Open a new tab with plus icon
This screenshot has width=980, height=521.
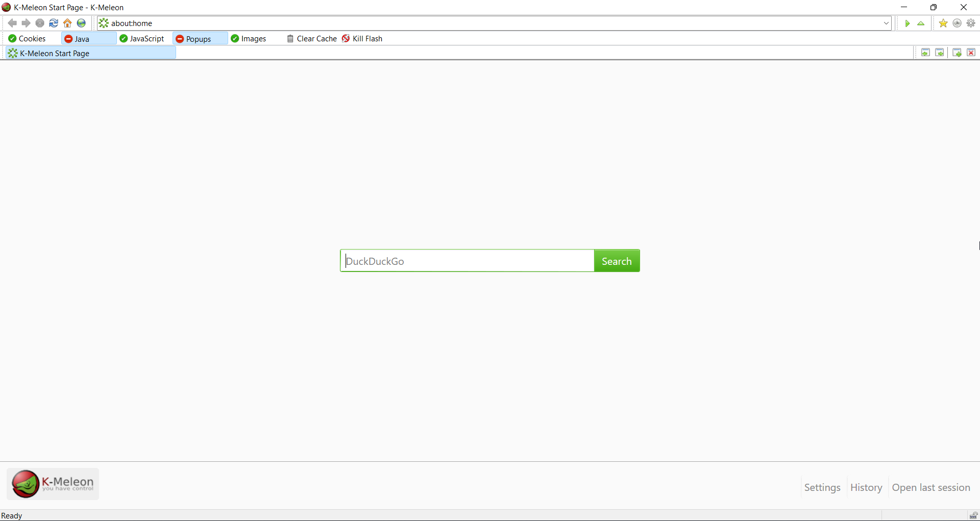click(957, 53)
